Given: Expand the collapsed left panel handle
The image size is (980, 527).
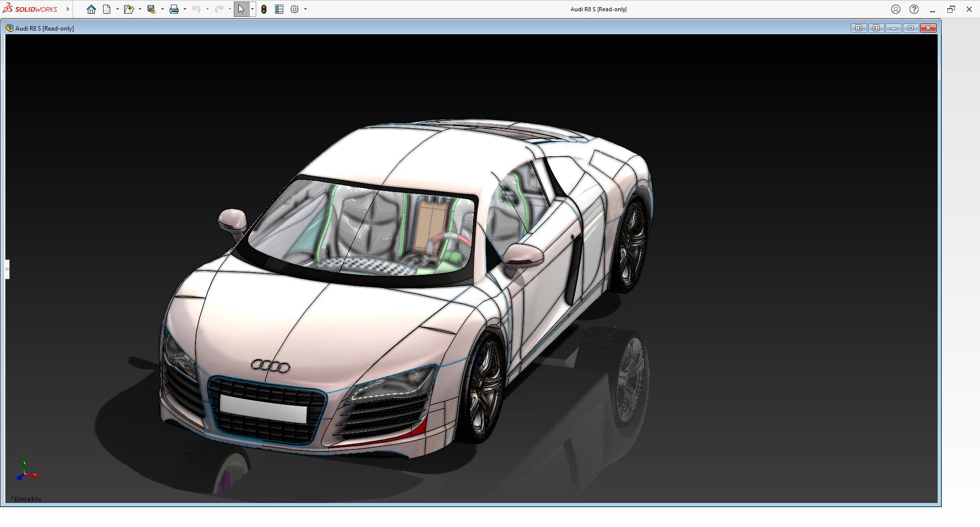Looking at the screenshot, I should (x=7, y=269).
